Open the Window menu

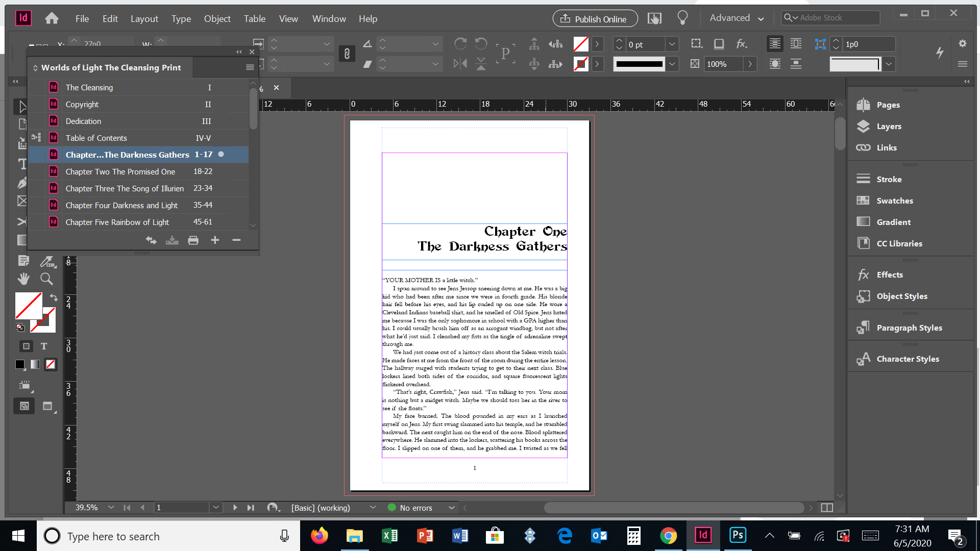(x=328, y=18)
